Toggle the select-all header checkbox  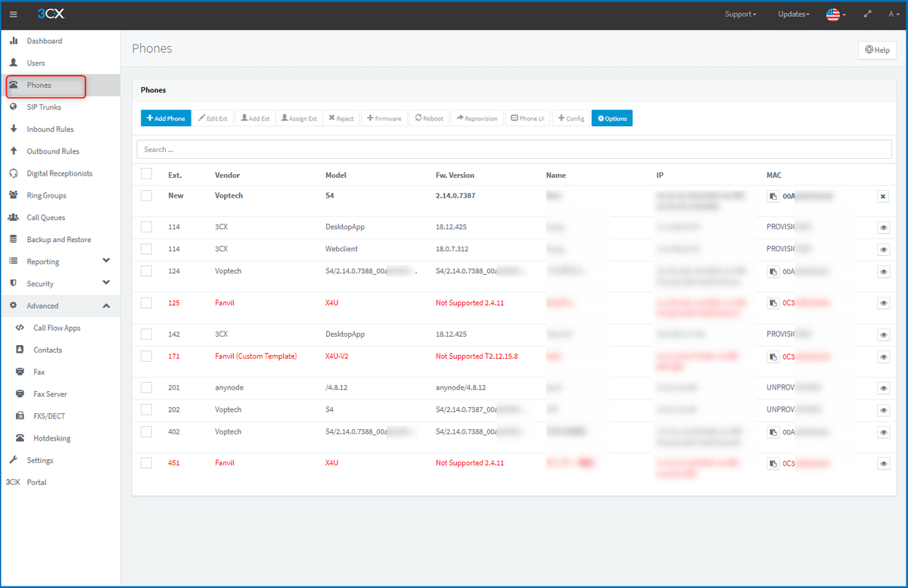pos(146,174)
